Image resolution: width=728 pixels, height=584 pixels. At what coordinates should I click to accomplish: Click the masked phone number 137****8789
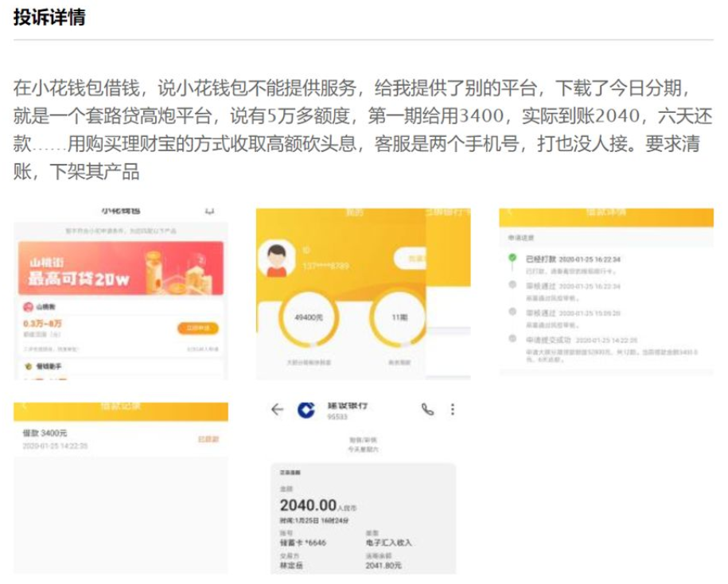pos(325,266)
